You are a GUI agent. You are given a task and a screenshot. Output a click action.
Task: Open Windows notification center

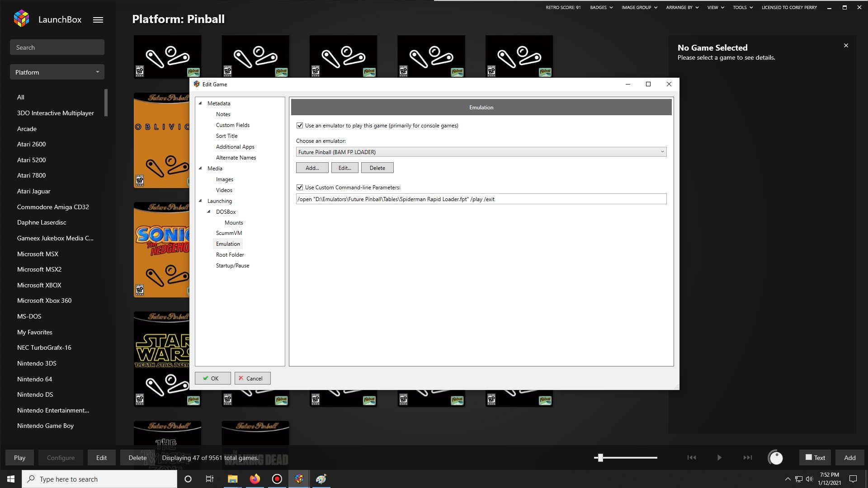(x=853, y=479)
